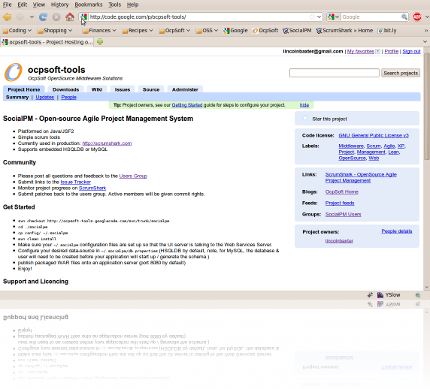The image size is (430, 389).
Task: Open the View menu
Action: (x=39, y=5)
